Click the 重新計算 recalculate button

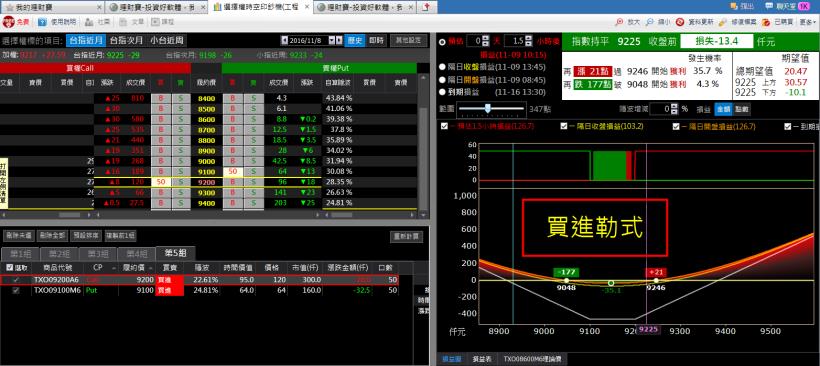coord(406,237)
